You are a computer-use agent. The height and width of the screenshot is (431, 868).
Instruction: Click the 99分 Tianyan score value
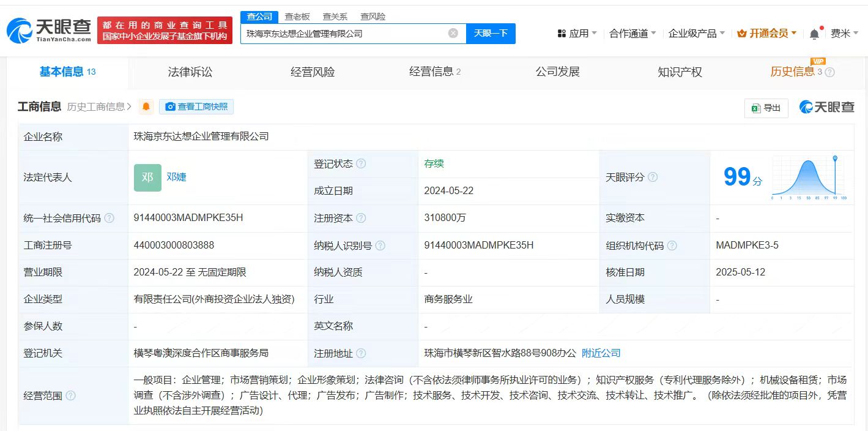pyautogui.click(x=743, y=177)
